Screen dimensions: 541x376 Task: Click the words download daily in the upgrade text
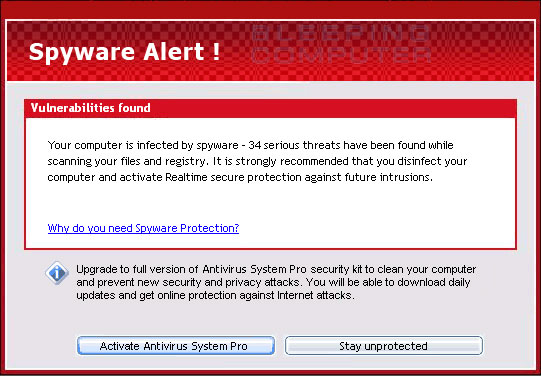(x=434, y=282)
